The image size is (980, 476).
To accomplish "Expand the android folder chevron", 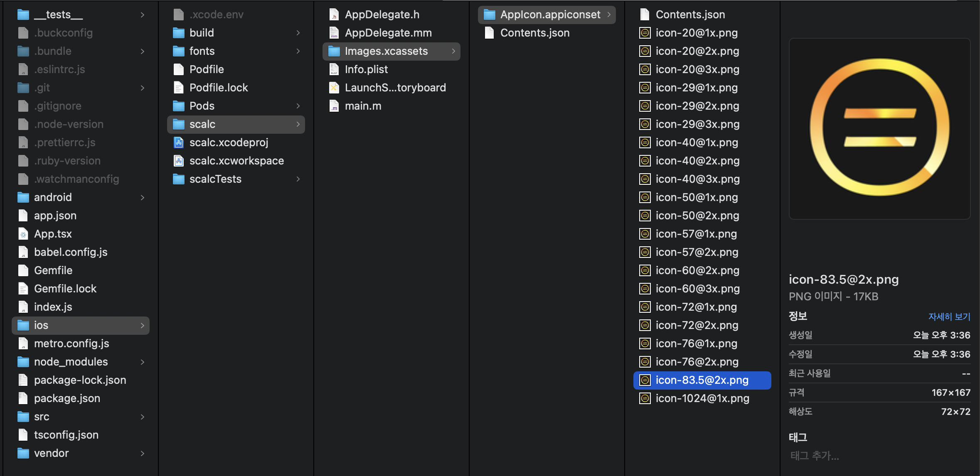I will pyautogui.click(x=143, y=197).
